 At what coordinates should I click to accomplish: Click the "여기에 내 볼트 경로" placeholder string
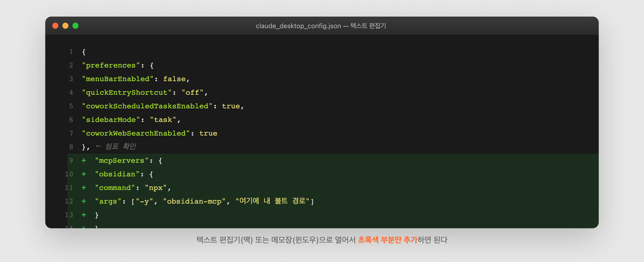[x=273, y=201]
